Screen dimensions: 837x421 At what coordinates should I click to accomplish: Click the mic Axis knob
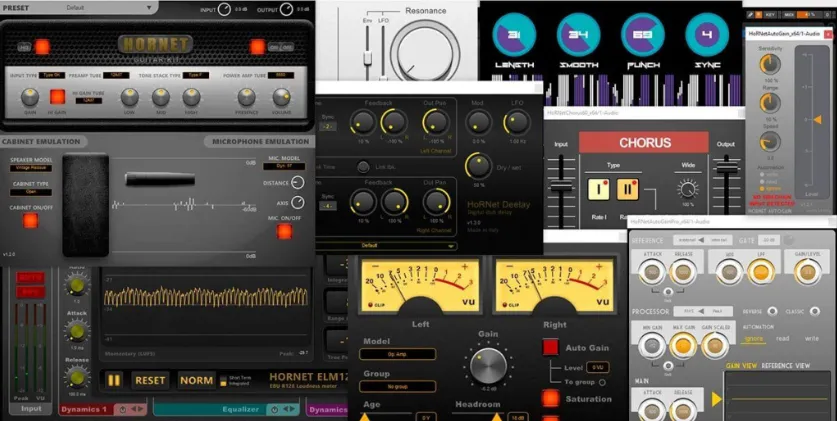(297, 202)
